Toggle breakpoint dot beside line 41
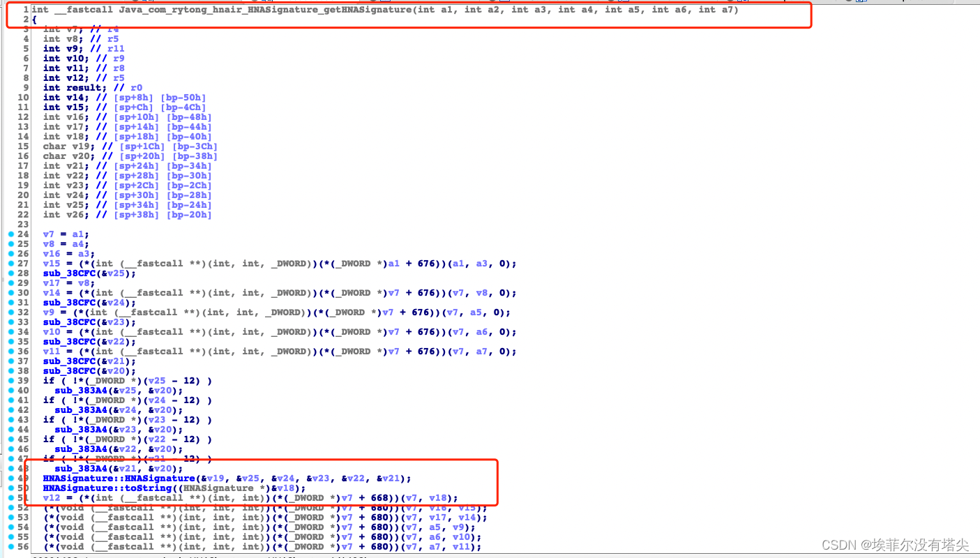The width and height of the screenshot is (980, 558). pyautogui.click(x=10, y=400)
